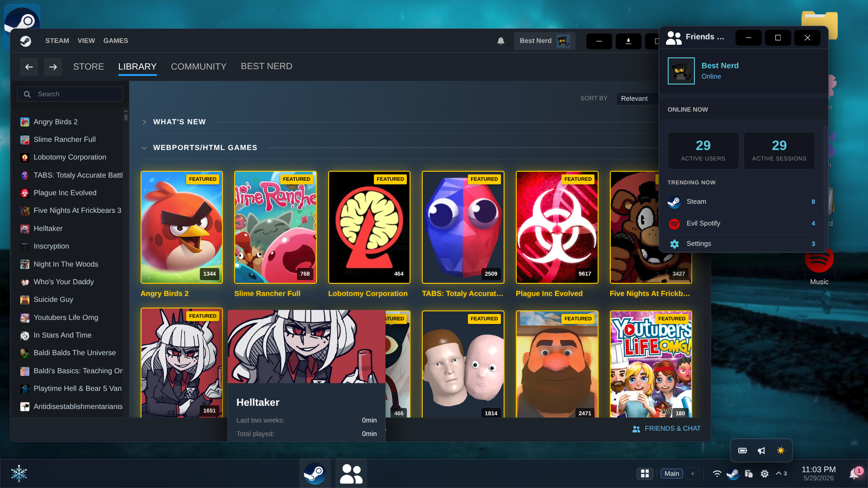The width and height of the screenshot is (868, 488).
Task: Open the Sort By Relevant dropdown
Action: (x=637, y=99)
